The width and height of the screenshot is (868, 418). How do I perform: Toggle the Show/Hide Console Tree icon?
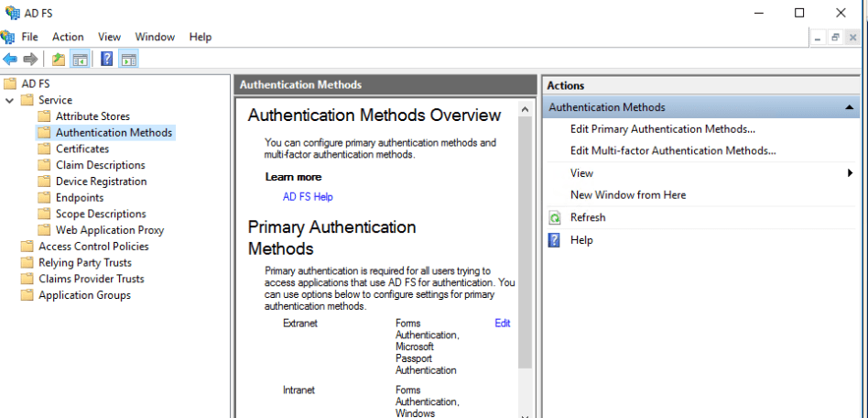pyautogui.click(x=81, y=60)
